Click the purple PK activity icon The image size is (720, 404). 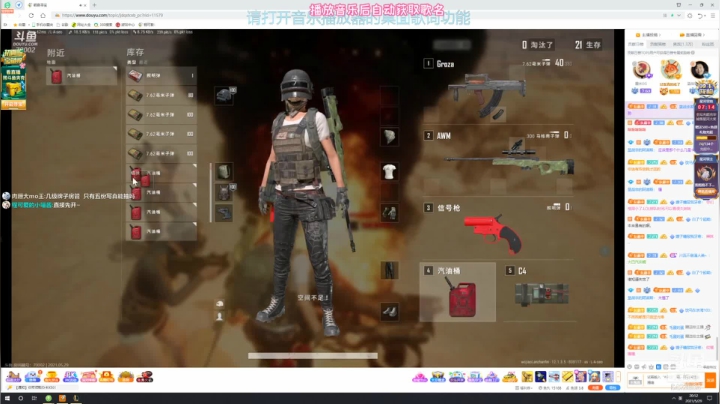point(70,376)
